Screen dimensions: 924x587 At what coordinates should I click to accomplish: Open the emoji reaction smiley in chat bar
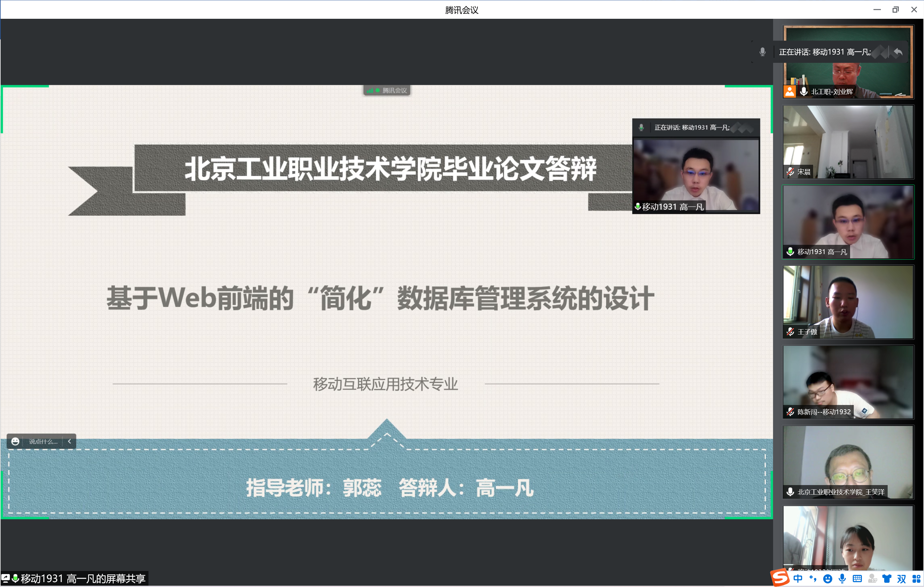(x=15, y=442)
